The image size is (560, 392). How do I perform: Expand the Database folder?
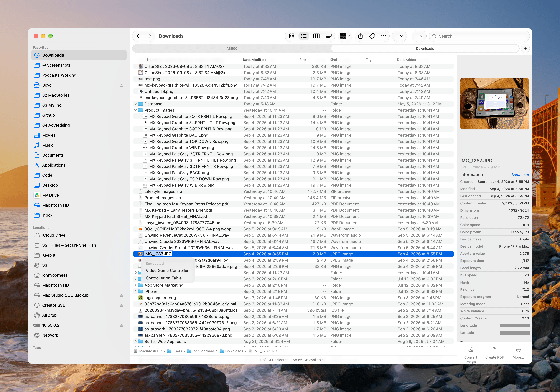click(136, 104)
